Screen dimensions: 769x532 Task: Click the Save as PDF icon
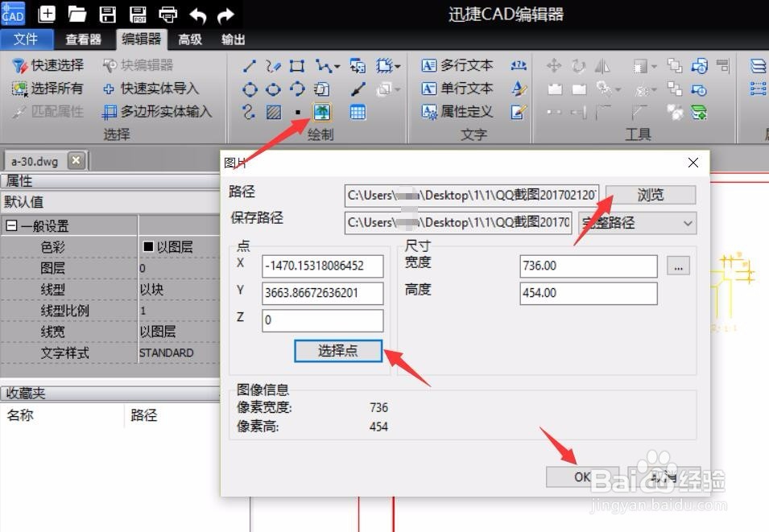[x=138, y=14]
